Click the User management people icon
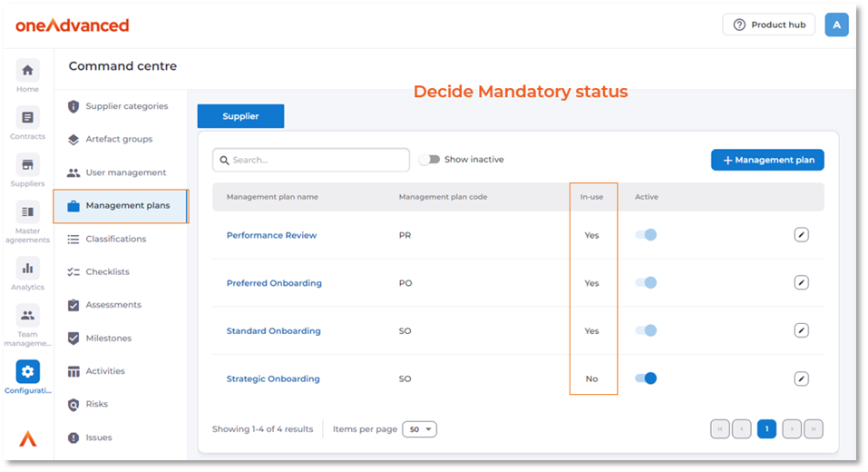The image size is (868, 472). coord(73,172)
